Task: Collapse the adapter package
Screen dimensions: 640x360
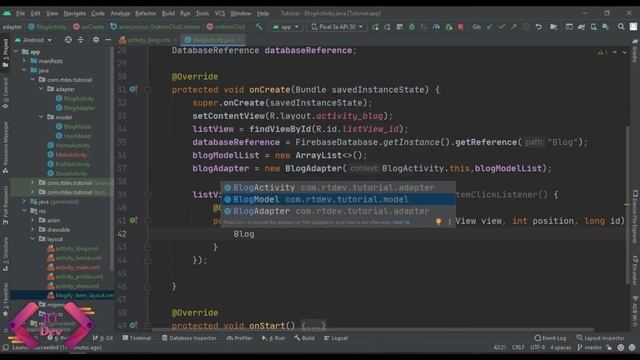Action: [41, 89]
